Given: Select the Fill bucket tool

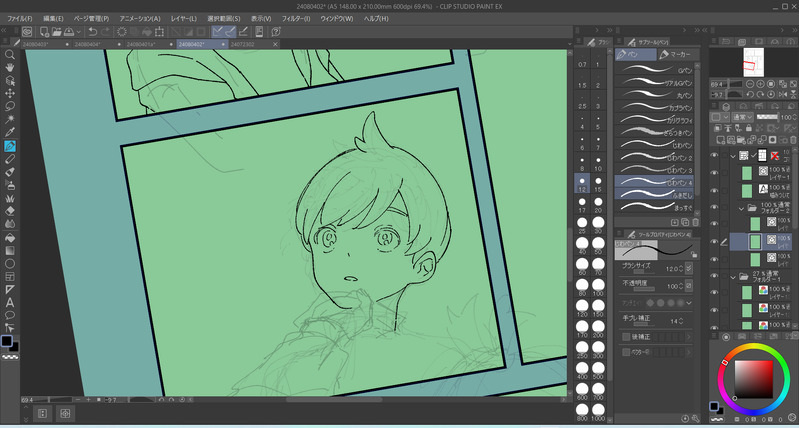Looking at the screenshot, I should coord(9,237).
